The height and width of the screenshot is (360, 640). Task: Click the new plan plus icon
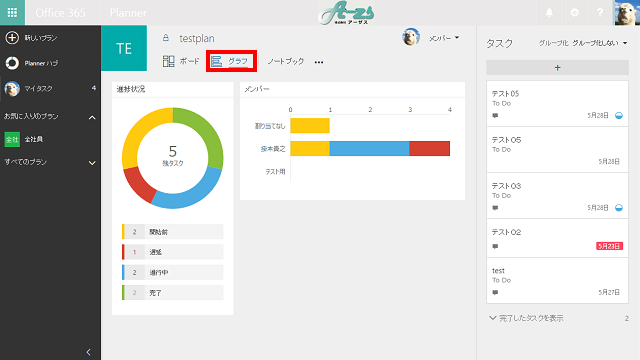pyautogui.click(x=12, y=38)
